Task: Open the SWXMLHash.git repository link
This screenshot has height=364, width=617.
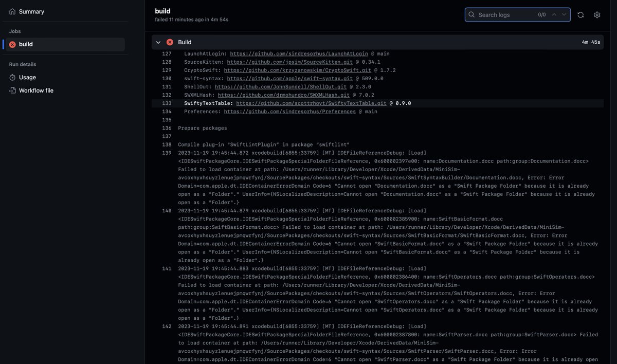Action: pyautogui.click(x=284, y=95)
